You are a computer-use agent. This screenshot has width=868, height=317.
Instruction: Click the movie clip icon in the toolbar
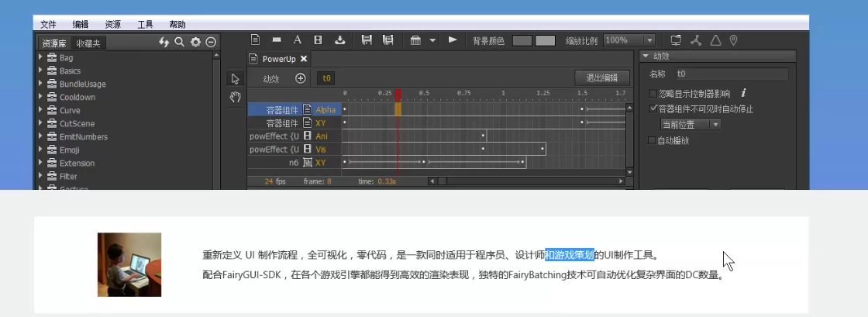318,40
